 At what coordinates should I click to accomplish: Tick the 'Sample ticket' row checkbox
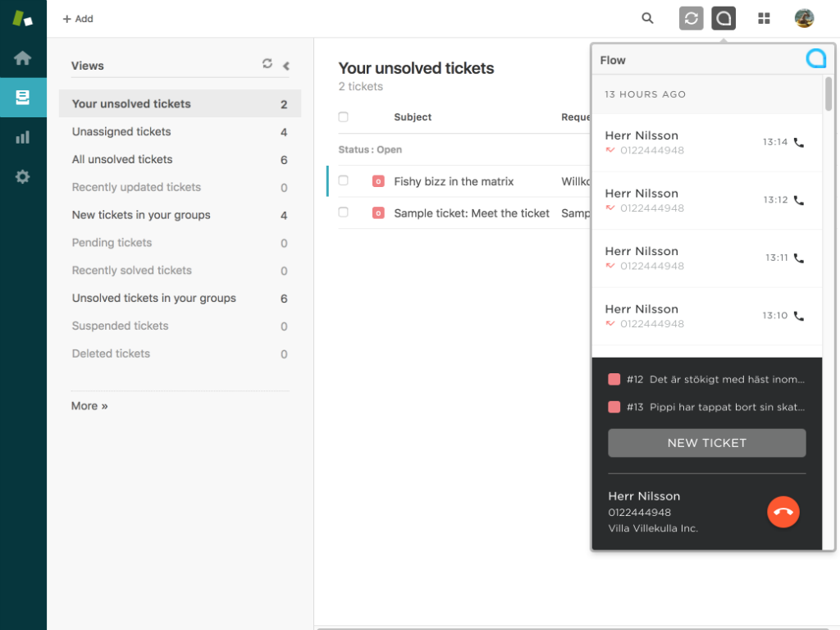tap(344, 212)
